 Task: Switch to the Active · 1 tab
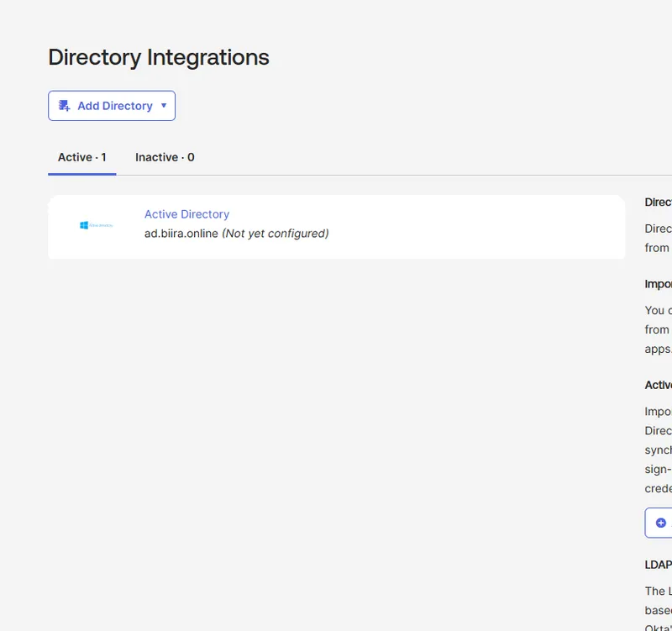[x=81, y=157]
